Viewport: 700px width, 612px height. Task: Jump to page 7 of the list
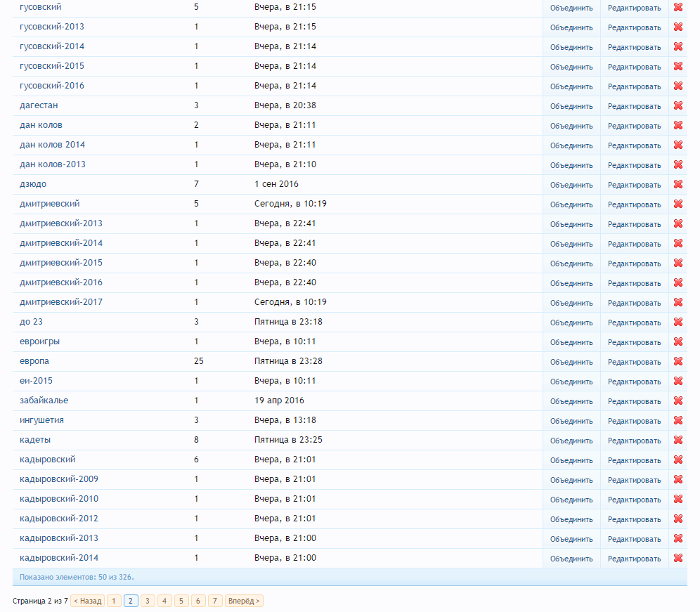(215, 601)
